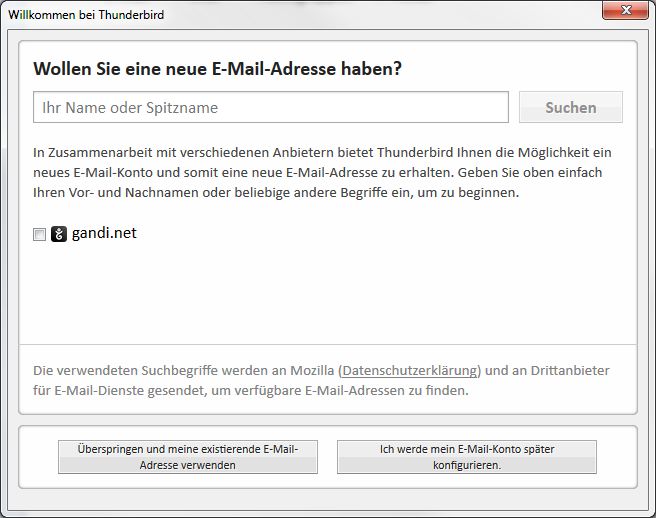The image size is (656, 518).
Task: Click the heading 'Wollen Sie eine neue E-Mail-Adresse haben?'
Action: (218, 69)
